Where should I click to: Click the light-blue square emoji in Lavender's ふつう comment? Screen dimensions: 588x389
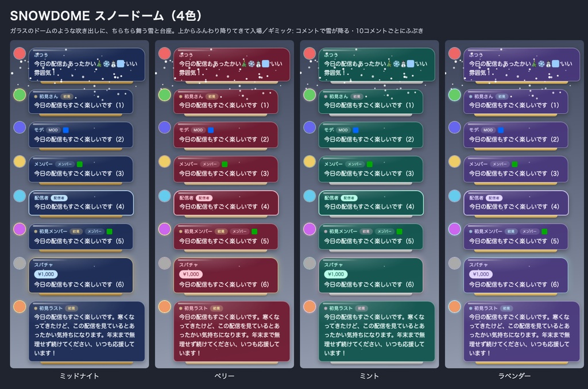pyautogui.click(x=555, y=64)
